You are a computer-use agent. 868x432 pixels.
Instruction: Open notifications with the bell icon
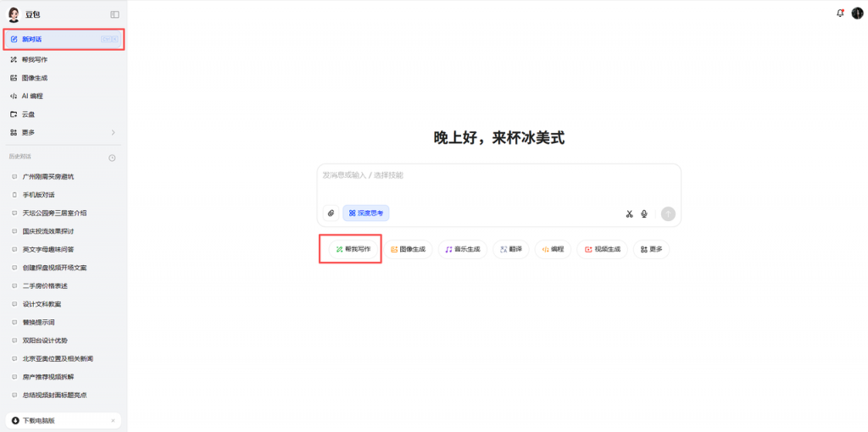840,14
